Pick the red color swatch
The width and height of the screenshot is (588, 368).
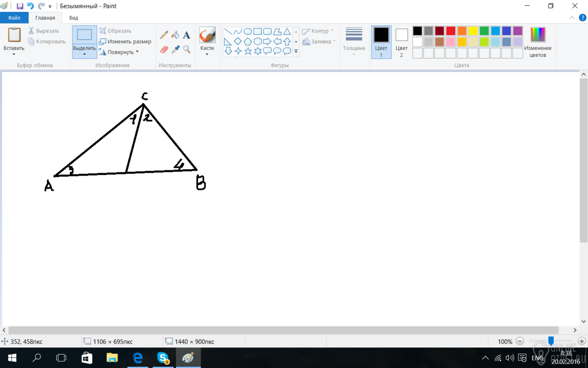[451, 31]
